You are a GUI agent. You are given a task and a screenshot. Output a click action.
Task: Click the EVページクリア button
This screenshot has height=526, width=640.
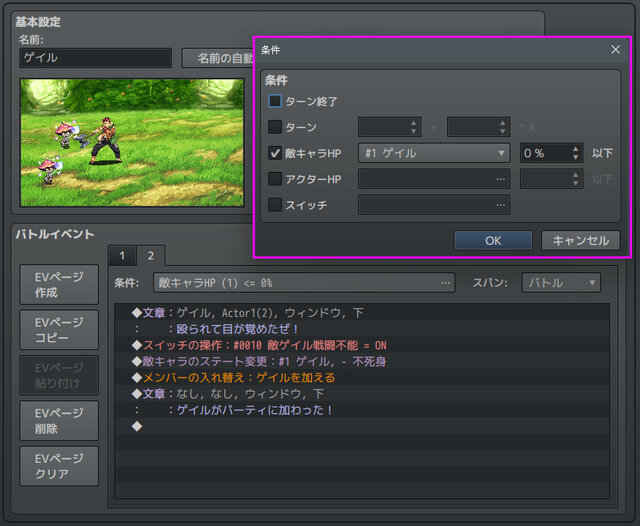pyautogui.click(x=59, y=466)
